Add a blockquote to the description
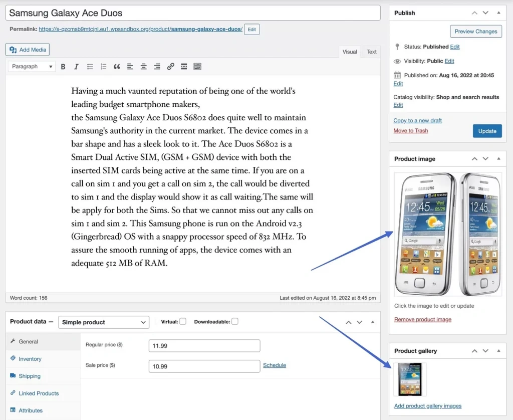 [117, 67]
